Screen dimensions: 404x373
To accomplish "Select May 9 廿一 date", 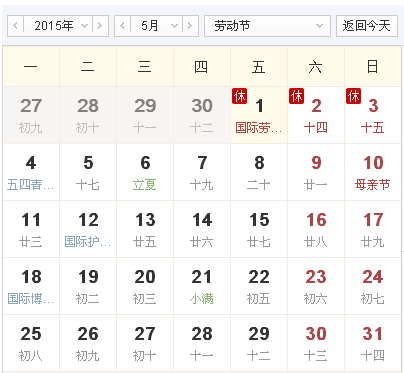I will (x=316, y=172).
